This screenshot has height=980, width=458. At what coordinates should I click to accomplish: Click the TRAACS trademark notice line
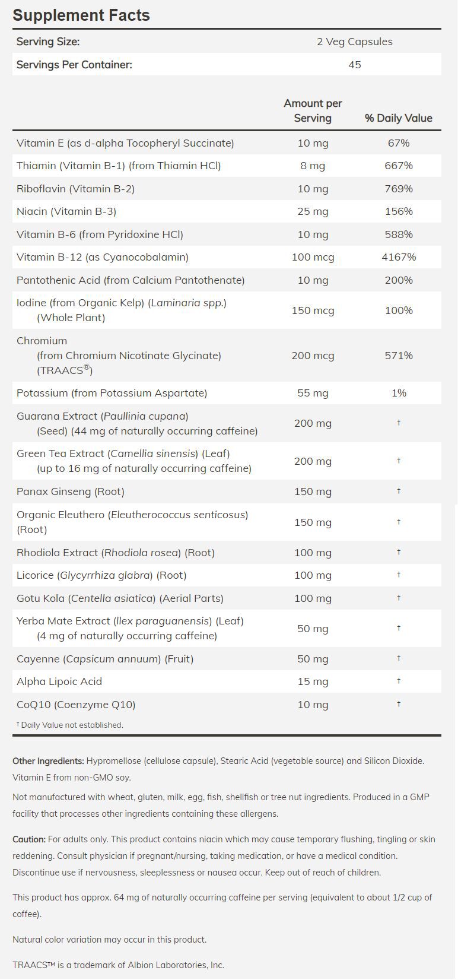pyautogui.click(x=118, y=965)
